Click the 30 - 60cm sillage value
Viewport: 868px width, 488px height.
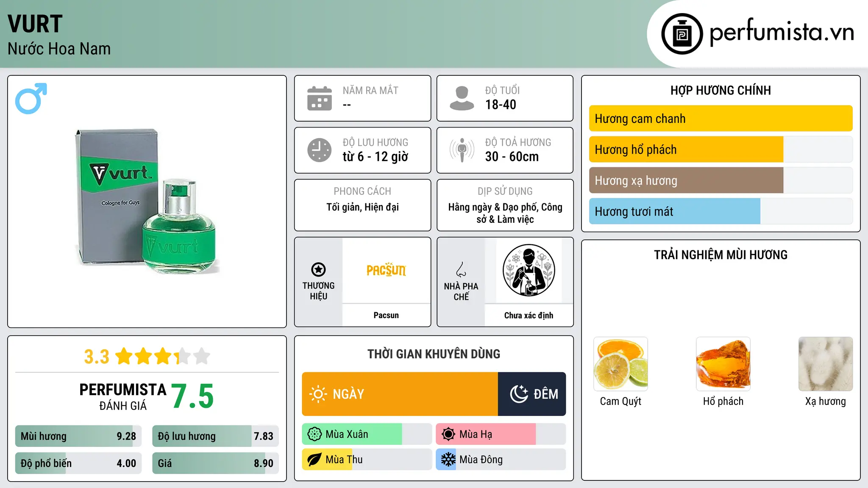[512, 157]
